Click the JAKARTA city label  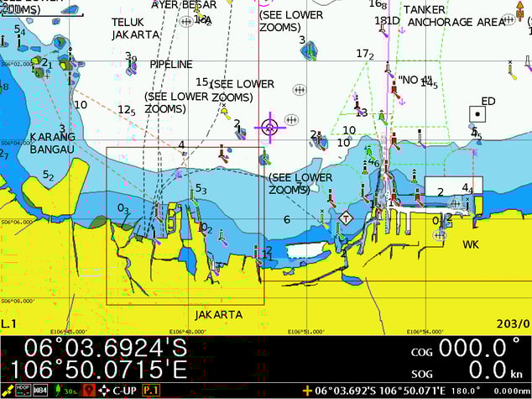point(218,315)
